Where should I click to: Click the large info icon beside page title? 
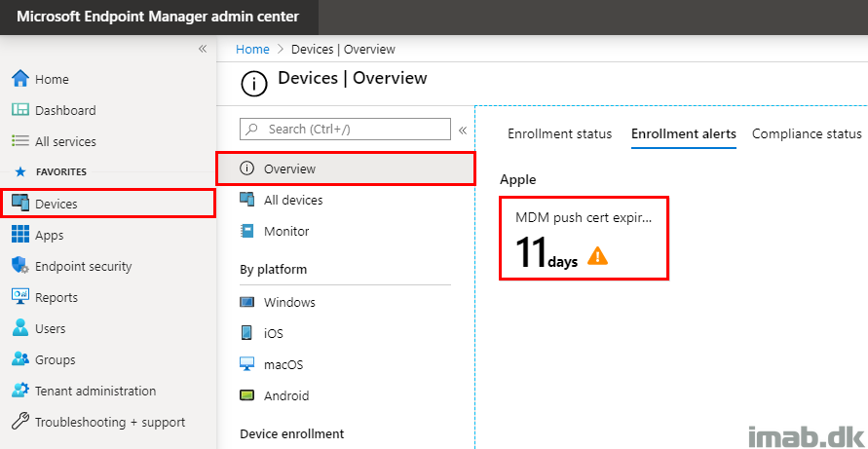253,84
